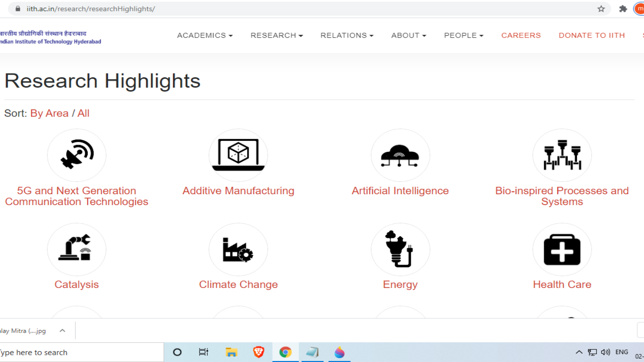Launch Firefox from the taskbar
Screen dimensions: 644x362
coord(339,352)
